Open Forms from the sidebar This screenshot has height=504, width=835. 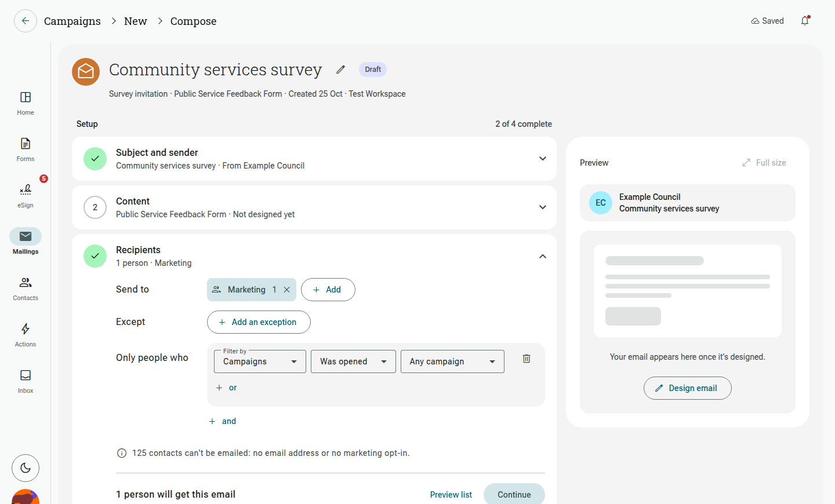click(x=26, y=149)
